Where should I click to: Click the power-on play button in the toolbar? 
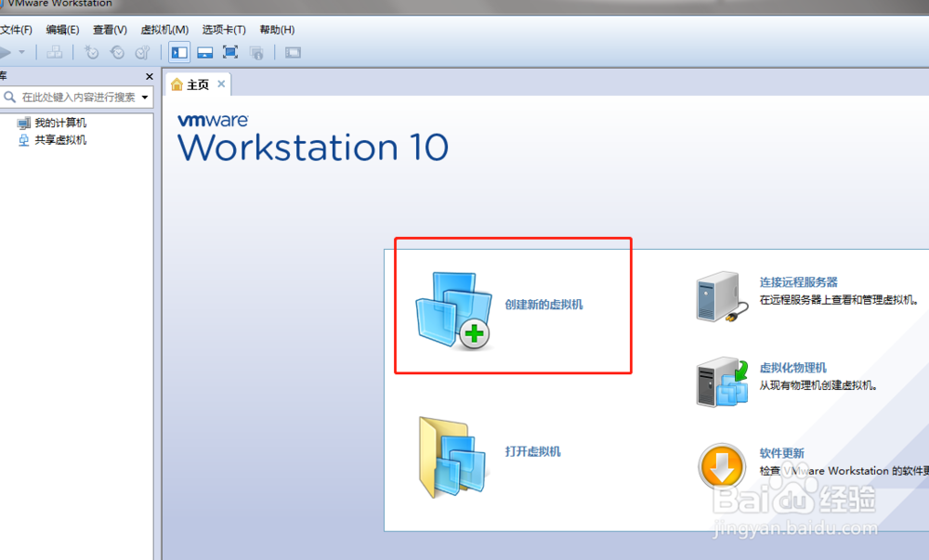6,53
